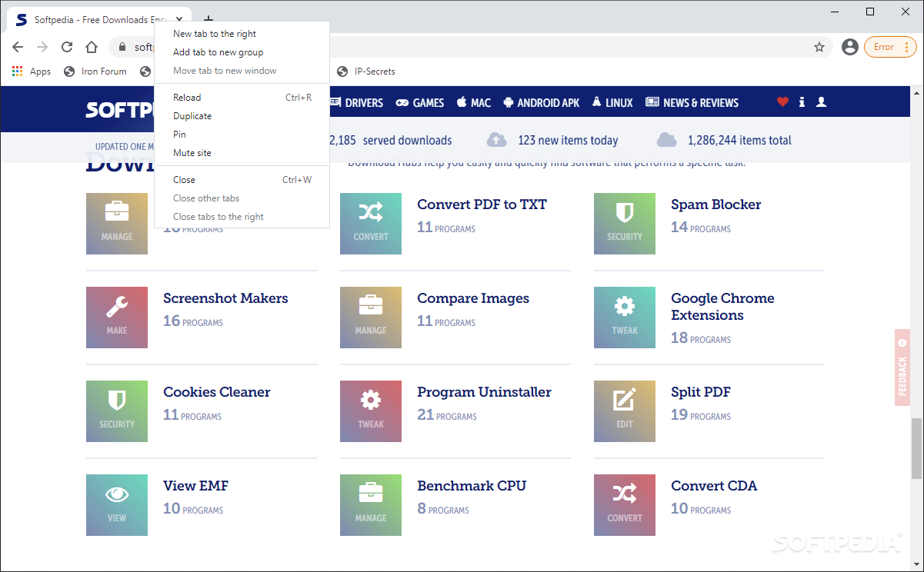Go to the Android APK section
This screenshot has width=924, height=572.
[542, 102]
